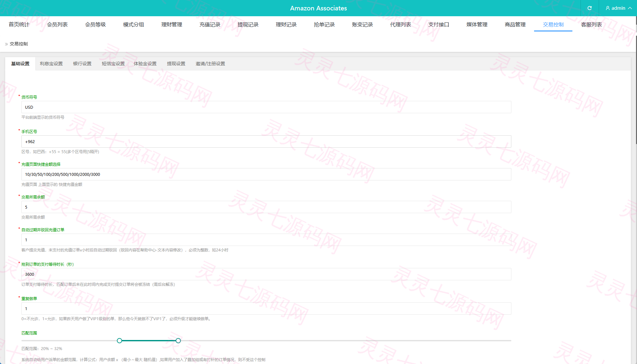Select 模式分组 in navigation
The image size is (637, 364).
point(134,25)
